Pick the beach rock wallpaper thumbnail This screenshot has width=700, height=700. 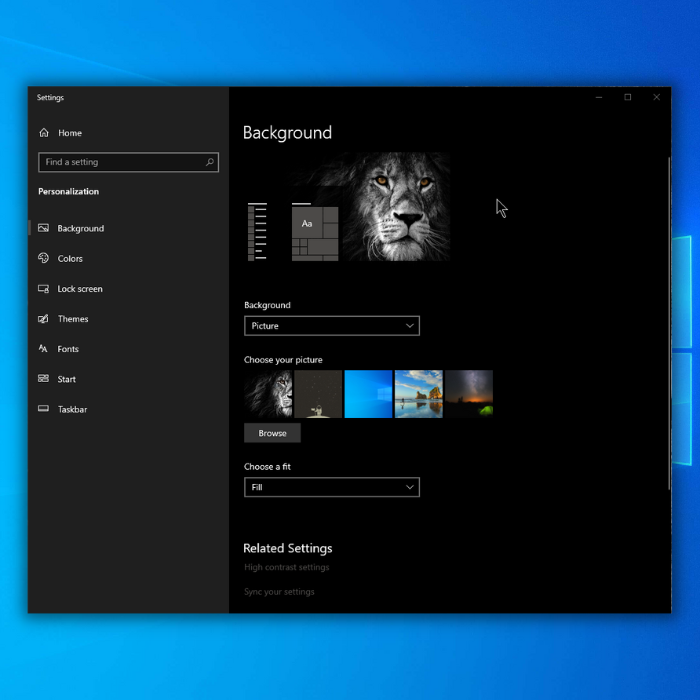pos(418,393)
